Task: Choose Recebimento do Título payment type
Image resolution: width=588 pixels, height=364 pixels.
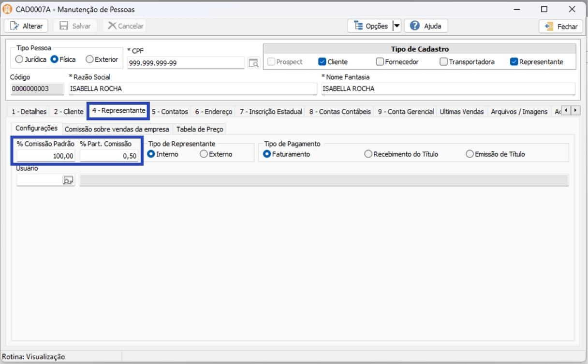Action: 368,154
